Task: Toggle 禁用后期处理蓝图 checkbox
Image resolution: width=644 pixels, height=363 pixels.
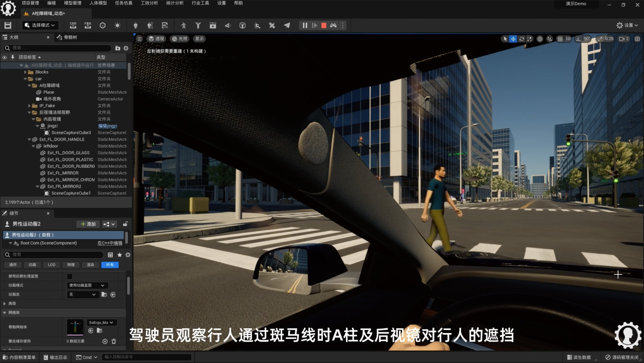Action: coord(70,276)
